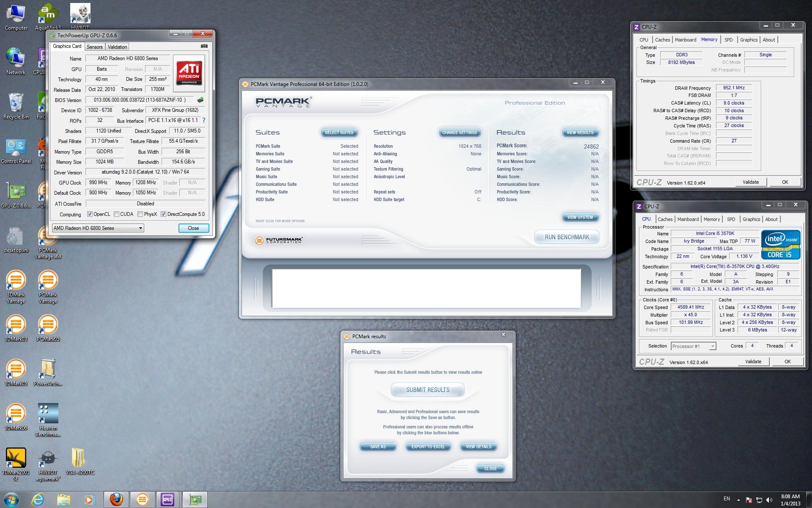Open GPU selection dropdown in GPU-Z
812x508 pixels.
coord(98,228)
